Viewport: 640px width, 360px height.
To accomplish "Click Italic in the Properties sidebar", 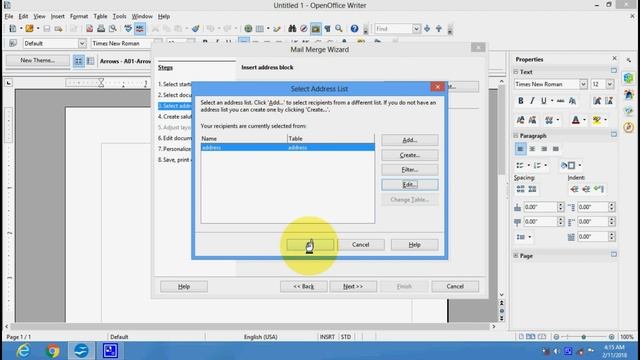I will click(x=532, y=101).
